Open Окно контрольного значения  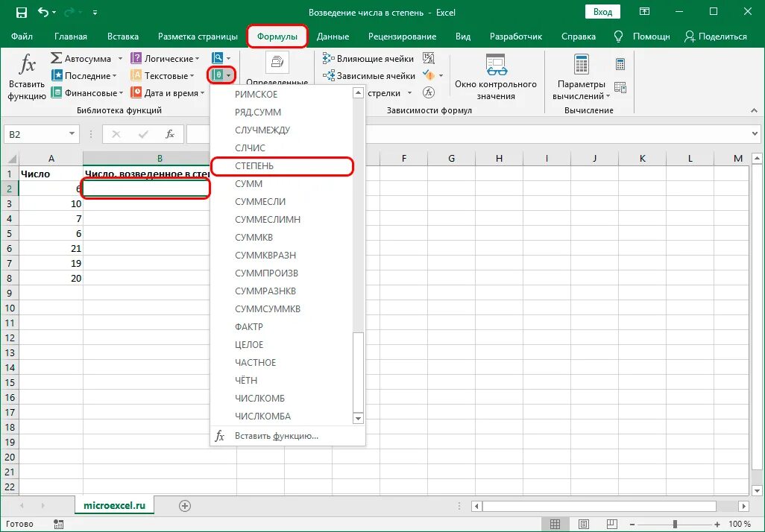point(496,77)
